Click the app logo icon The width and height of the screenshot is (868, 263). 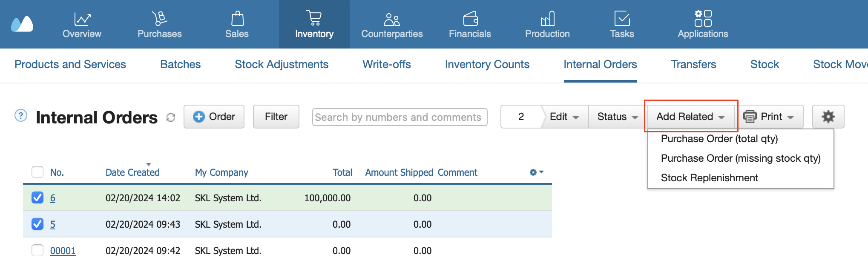pyautogui.click(x=22, y=24)
